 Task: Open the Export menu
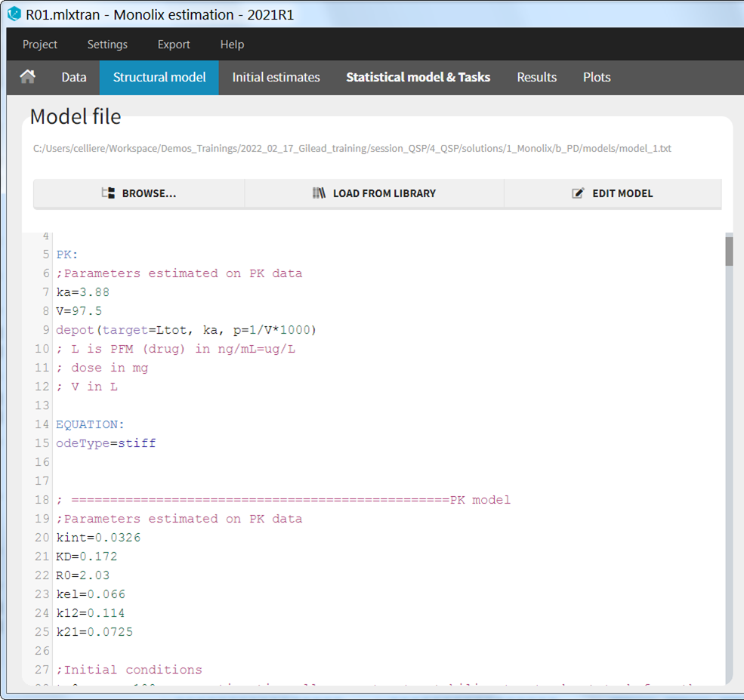(174, 45)
